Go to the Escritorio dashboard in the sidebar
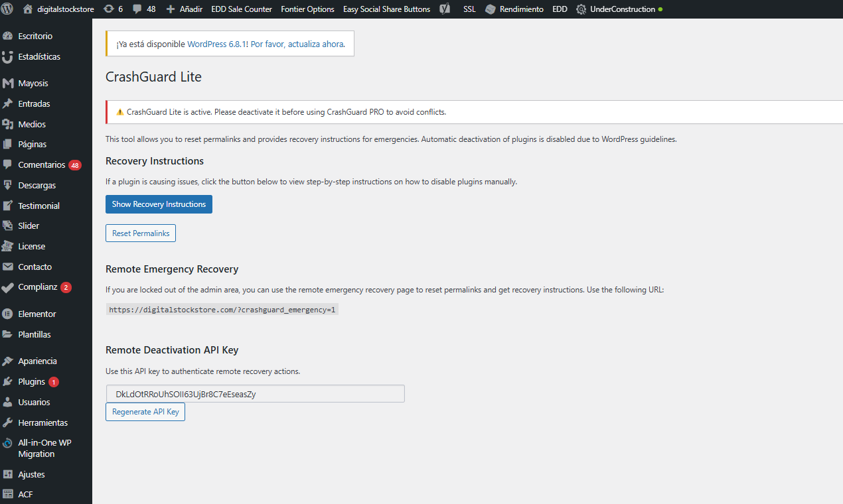 coord(46,36)
